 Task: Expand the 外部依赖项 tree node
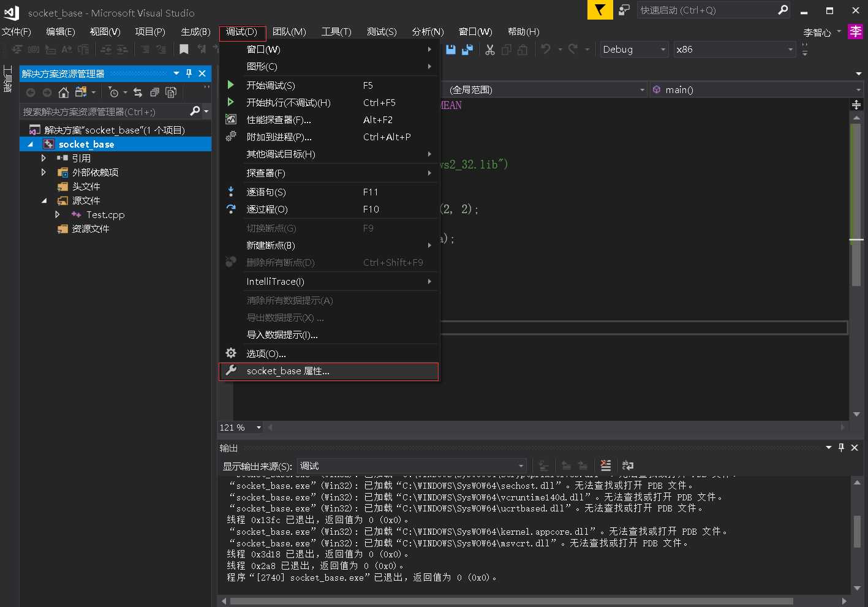click(43, 172)
